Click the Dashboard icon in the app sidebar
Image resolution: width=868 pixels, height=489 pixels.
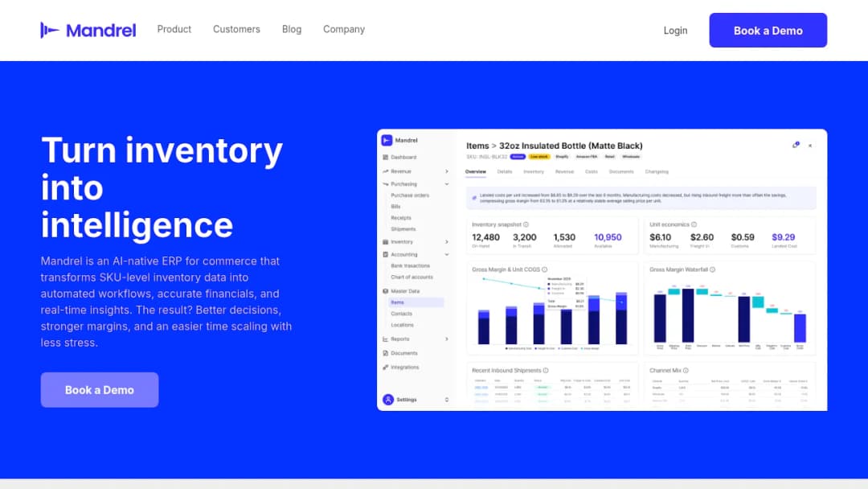385,158
